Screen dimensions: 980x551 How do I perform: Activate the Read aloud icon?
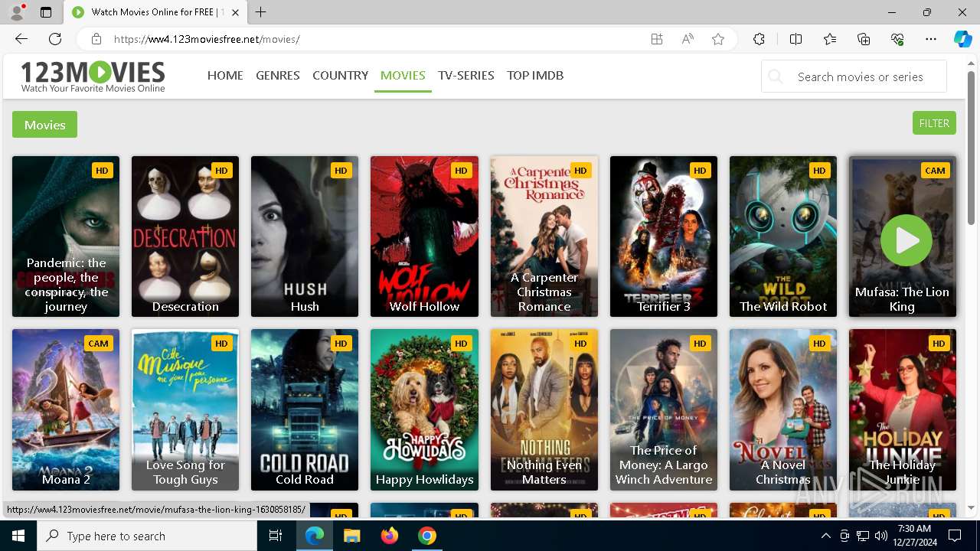[688, 39]
